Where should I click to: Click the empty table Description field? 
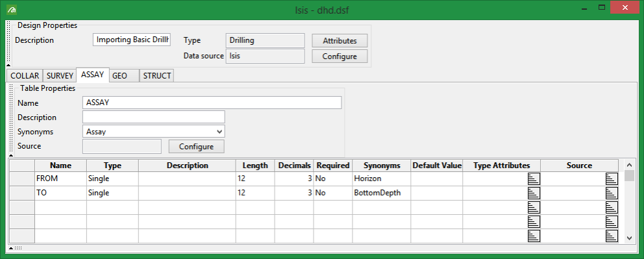click(154, 117)
